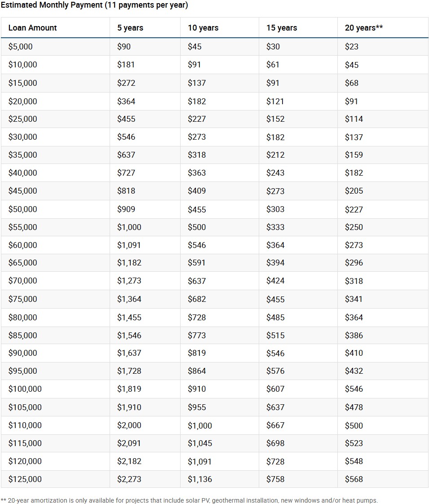Viewport: 429px width, 504px height.
Task: Click the 15 years column header
Action: pos(282,28)
